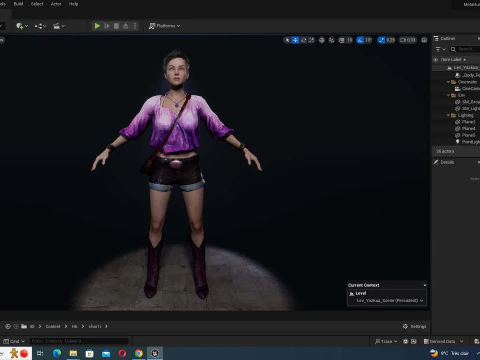This screenshot has width=480, height=360.
Task: Toggle world/local coordinate system icon
Action: pos(322,40)
